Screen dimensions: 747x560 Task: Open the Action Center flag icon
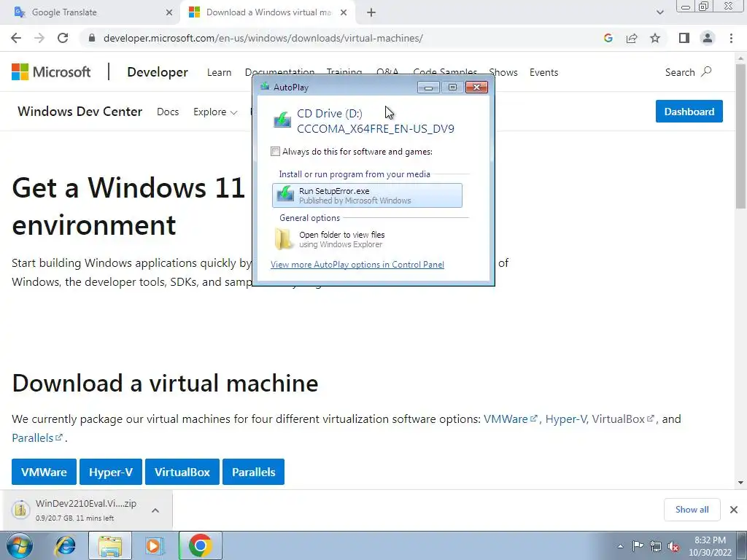click(638, 546)
